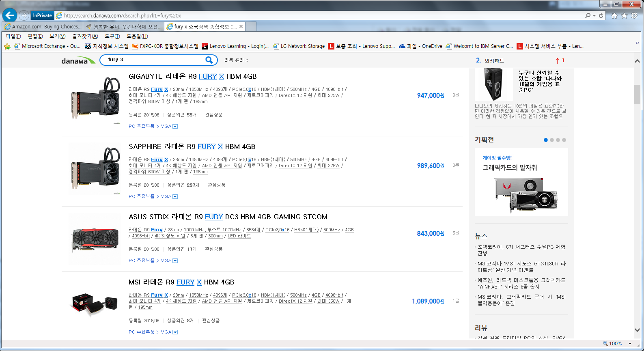Open news item 조텍코리아, 6기 서포터즈
644x351 pixels.
[x=521, y=250]
